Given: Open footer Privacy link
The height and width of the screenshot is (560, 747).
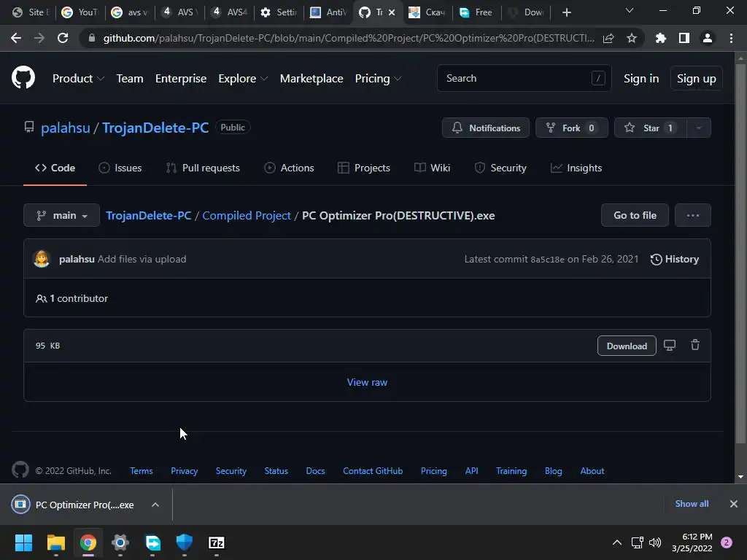Looking at the screenshot, I should 185,471.
